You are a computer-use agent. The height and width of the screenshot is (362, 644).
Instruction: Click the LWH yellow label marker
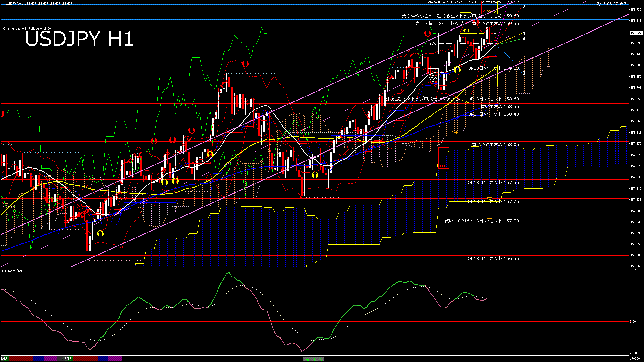(x=454, y=133)
